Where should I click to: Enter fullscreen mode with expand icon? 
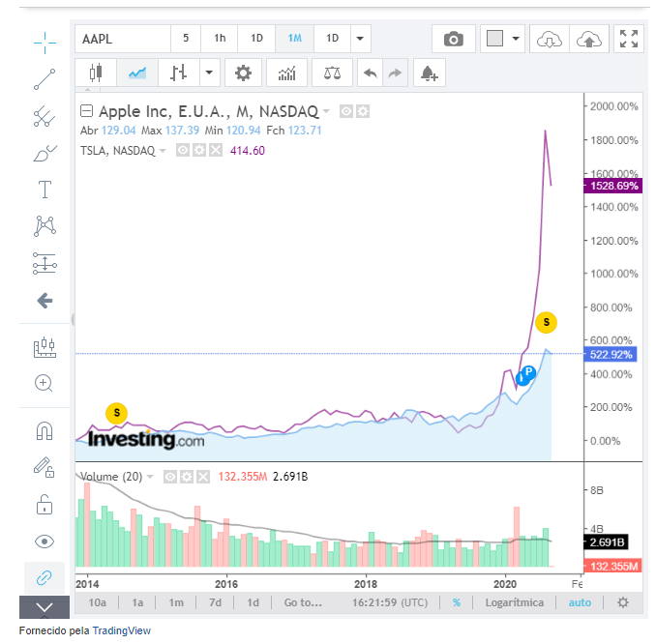click(x=629, y=39)
